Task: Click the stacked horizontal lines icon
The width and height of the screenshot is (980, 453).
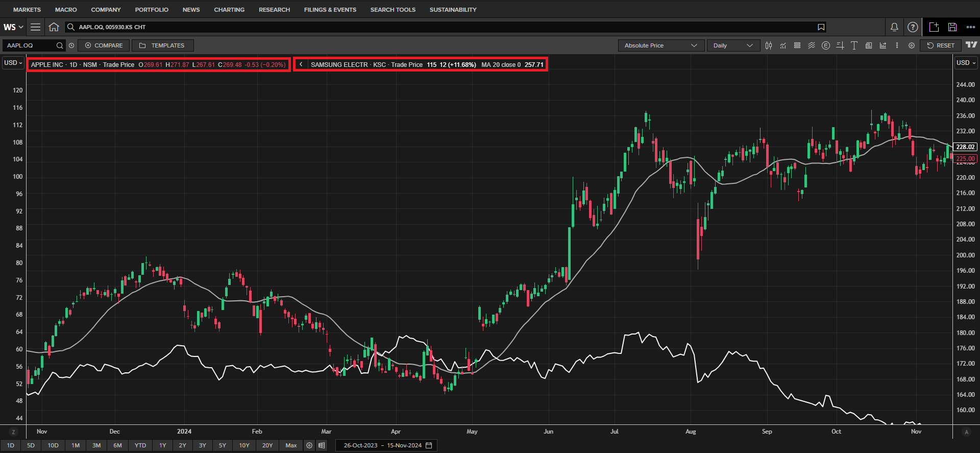Action: [x=797, y=45]
